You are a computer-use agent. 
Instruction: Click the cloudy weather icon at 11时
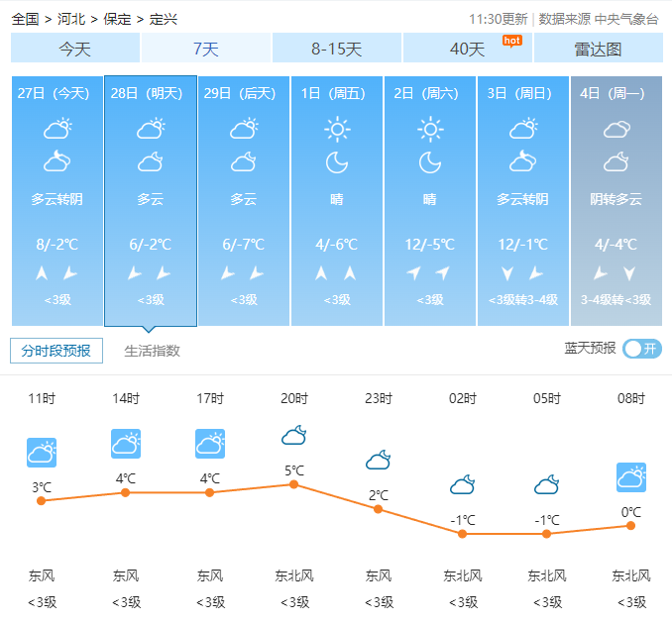pyautogui.click(x=42, y=453)
